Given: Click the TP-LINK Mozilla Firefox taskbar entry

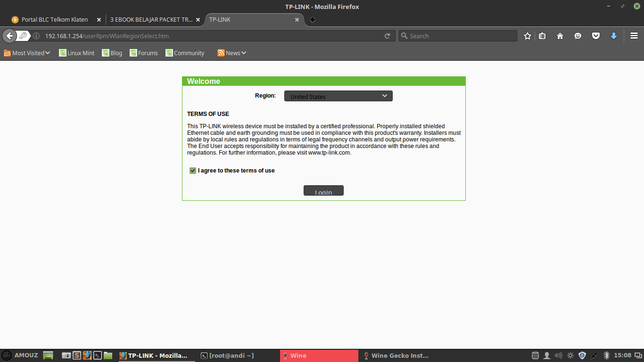Looking at the screenshot, I should (x=156, y=355).
